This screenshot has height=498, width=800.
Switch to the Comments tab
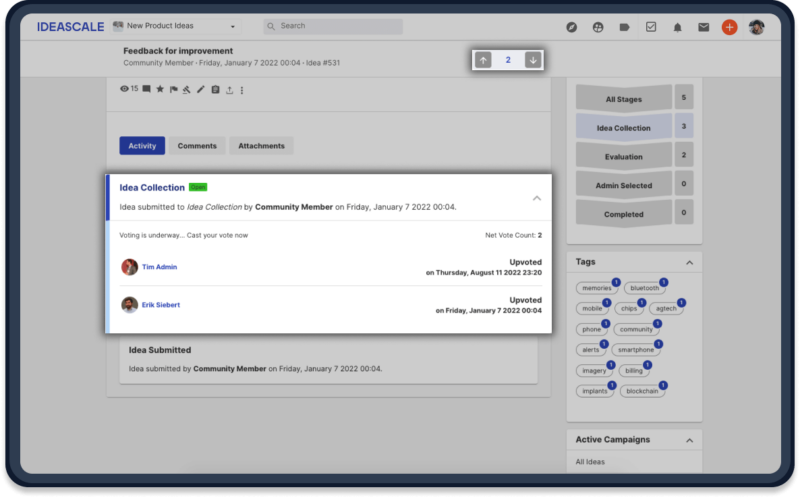coord(197,146)
